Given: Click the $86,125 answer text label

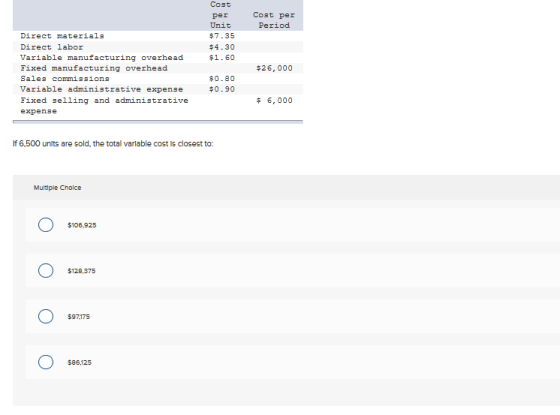Looking at the screenshot, I should click(x=79, y=362).
